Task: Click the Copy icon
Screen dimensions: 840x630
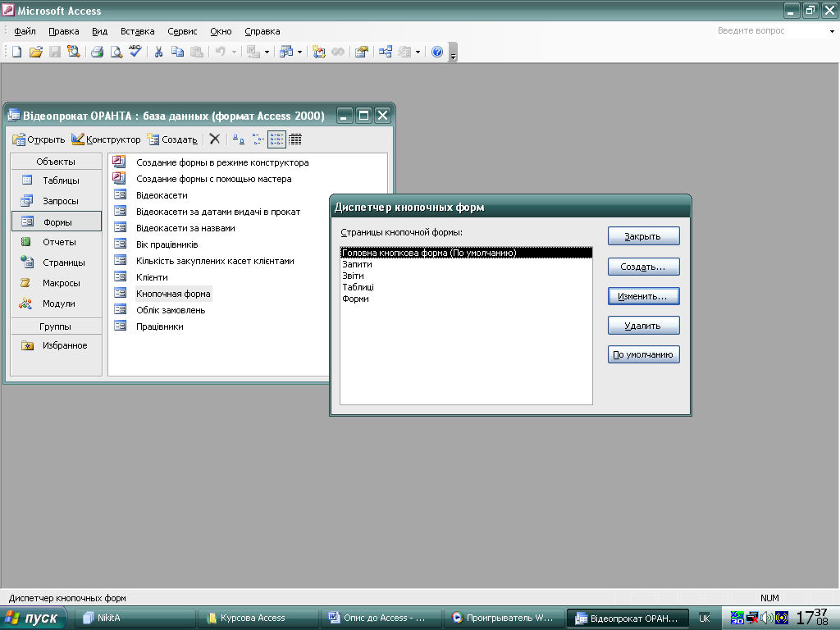Action: click(177, 52)
